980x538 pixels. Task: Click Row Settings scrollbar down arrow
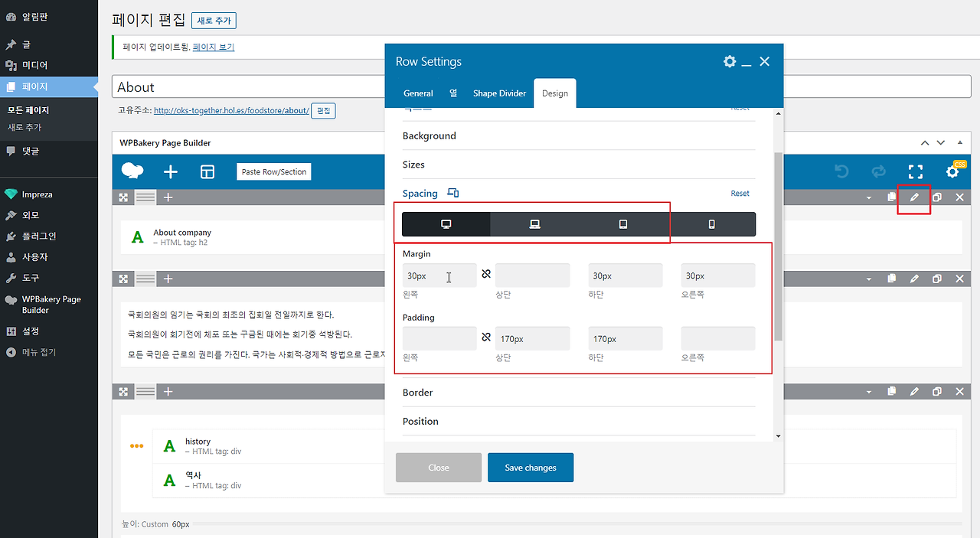click(779, 435)
